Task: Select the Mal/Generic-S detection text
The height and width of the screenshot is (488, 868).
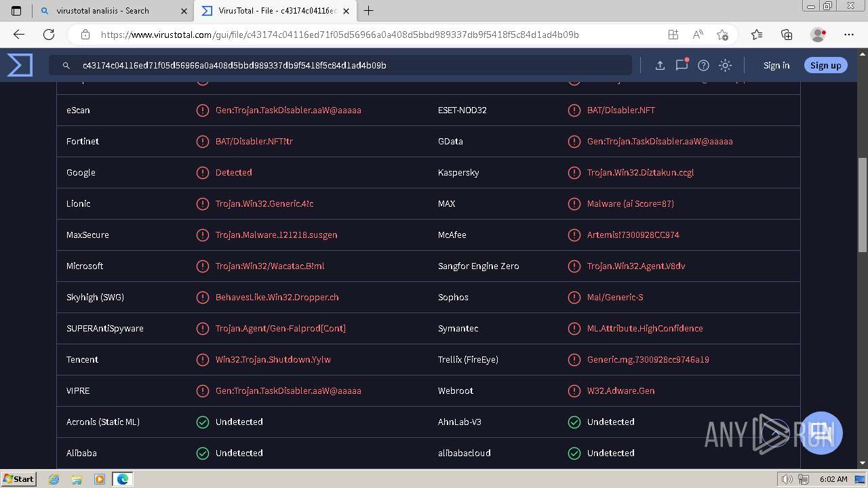Action: click(615, 297)
